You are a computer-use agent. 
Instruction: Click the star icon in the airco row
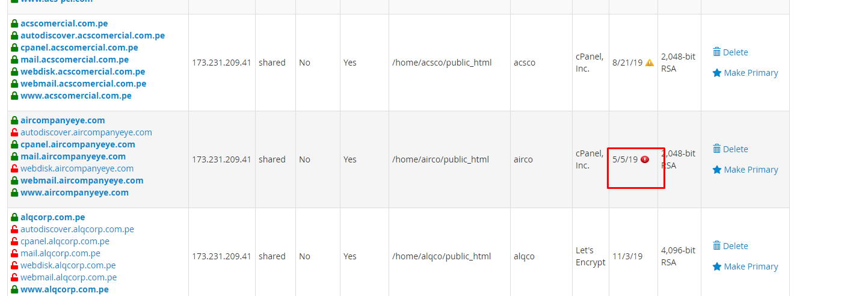[716, 170]
